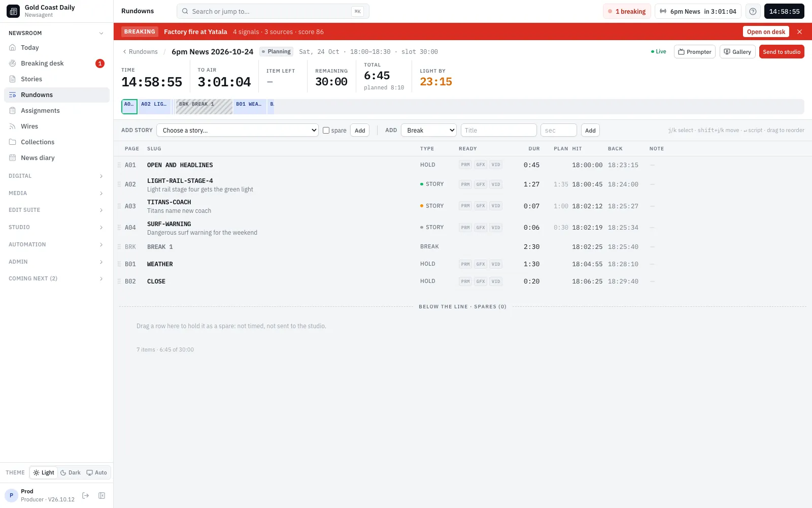The height and width of the screenshot is (508, 812).
Task: Click the search or jump input
Action: click(x=273, y=11)
